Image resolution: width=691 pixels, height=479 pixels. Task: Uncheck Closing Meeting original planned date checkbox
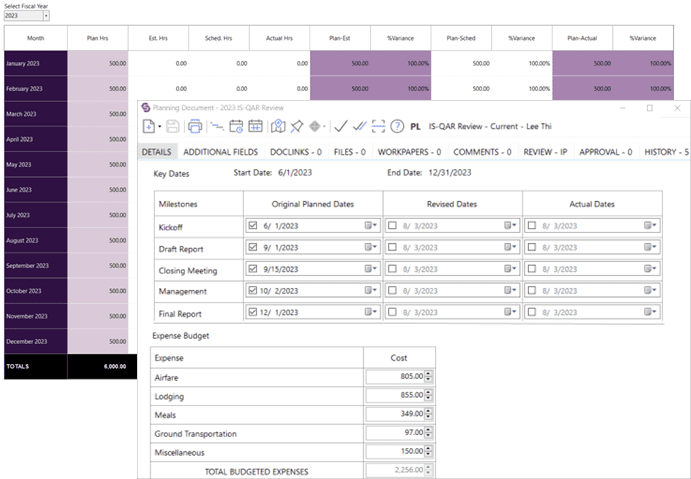click(x=253, y=269)
